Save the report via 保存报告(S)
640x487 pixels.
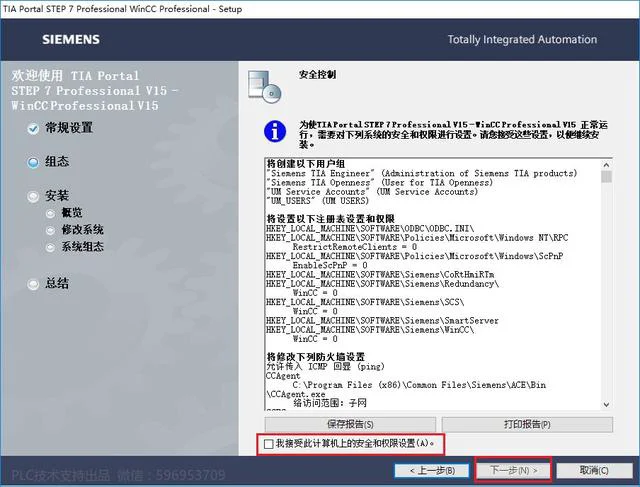point(350,424)
